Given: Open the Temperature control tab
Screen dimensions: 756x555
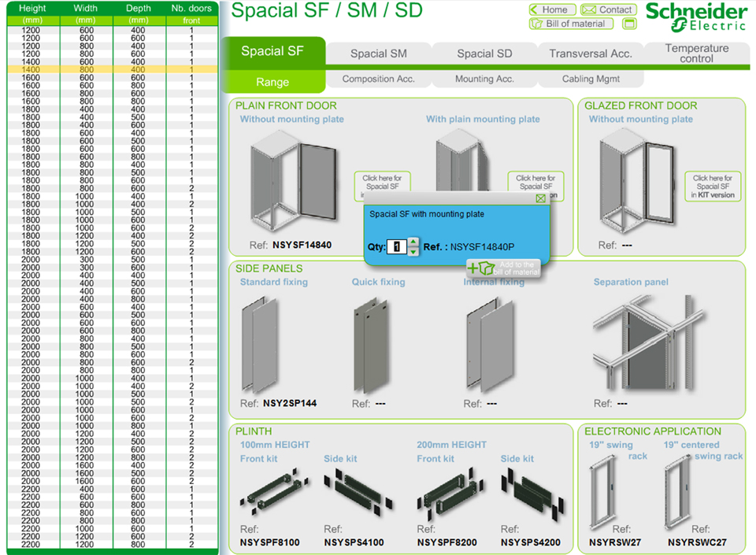Looking at the screenshot, I should click(x=697, y=53).
